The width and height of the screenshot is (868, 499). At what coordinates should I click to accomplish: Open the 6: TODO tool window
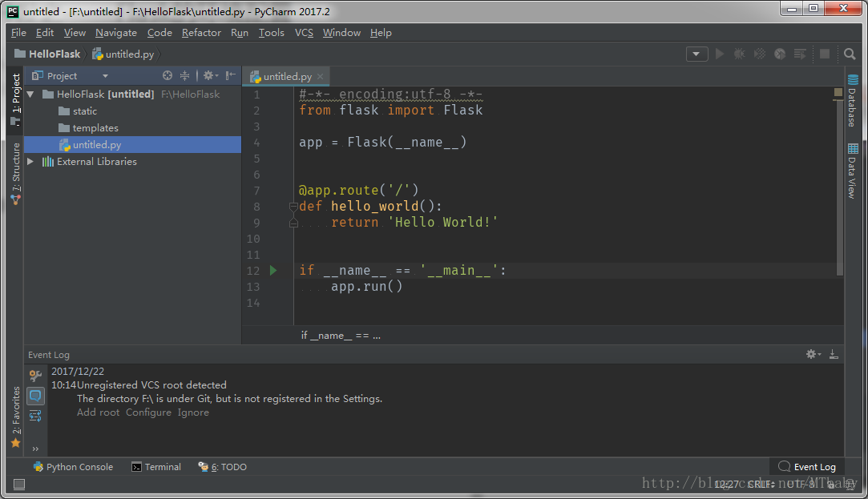coord(223,467)
